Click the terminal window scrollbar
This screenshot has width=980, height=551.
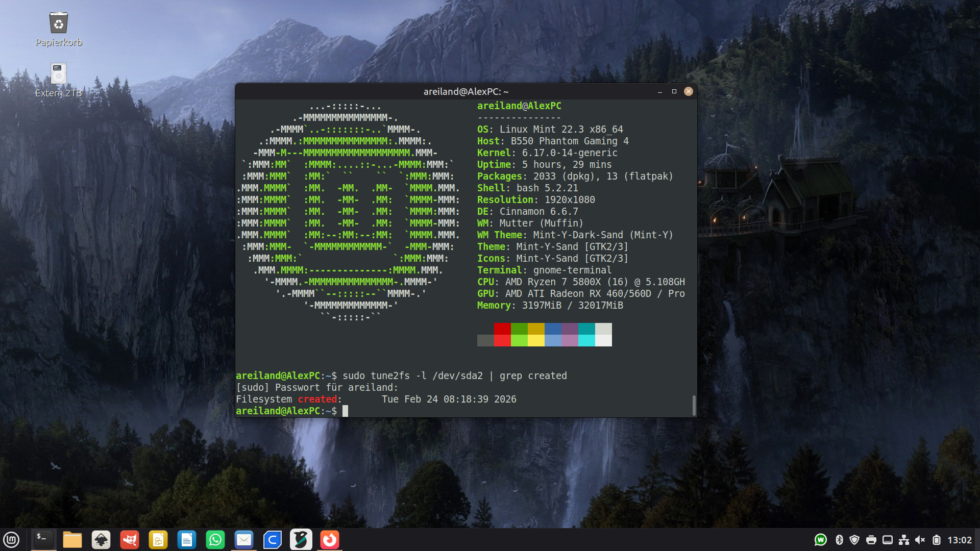(694, 405)
